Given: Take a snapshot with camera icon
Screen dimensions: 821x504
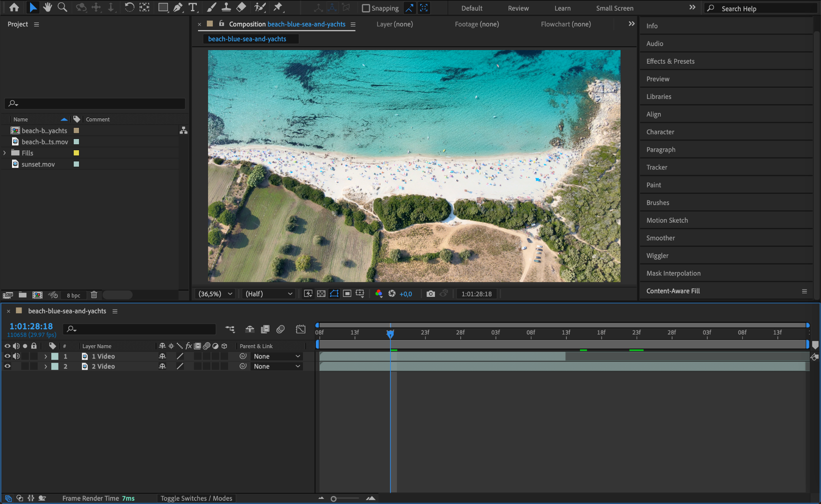Looking at the screenshot, I should [x=431, y=294].
